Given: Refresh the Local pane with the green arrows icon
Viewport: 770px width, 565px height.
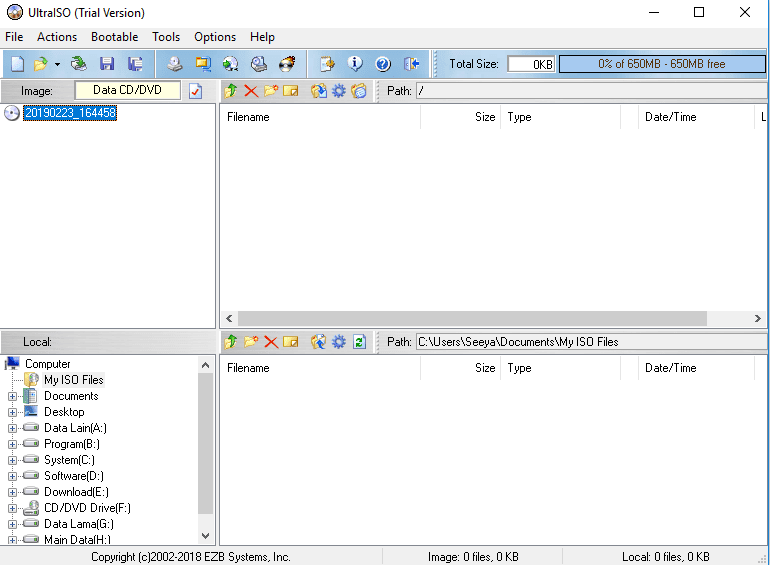Looking at the screenshot, I should pyautogui.click(x=359, y=342).
